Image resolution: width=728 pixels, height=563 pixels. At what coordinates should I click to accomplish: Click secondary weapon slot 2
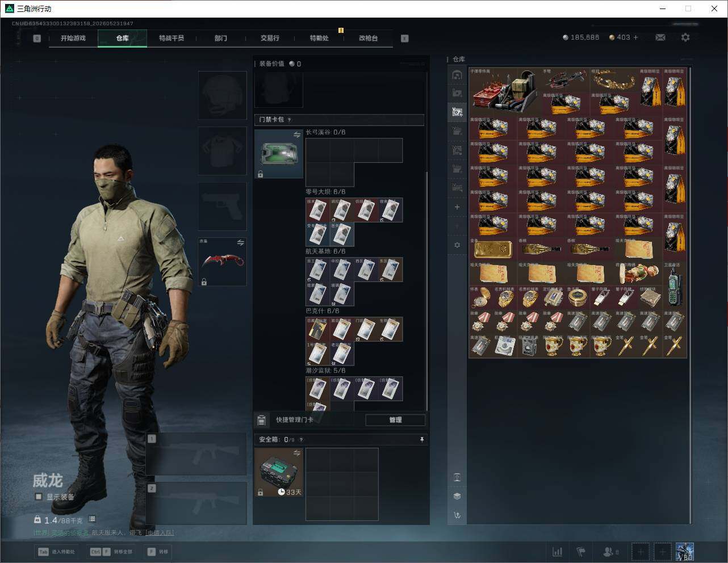196,503
